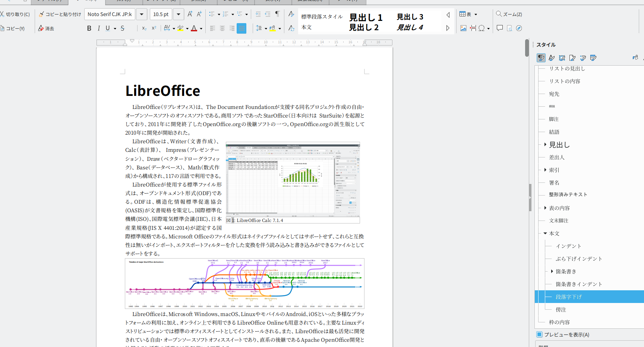644x347 pixels.
Task: Apply red font color
Action: click(194, 28)
